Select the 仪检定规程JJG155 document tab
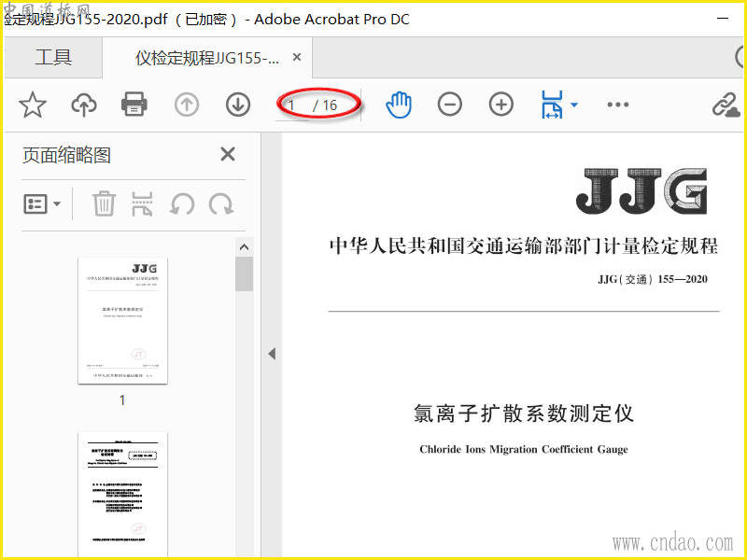 [207, 58]
